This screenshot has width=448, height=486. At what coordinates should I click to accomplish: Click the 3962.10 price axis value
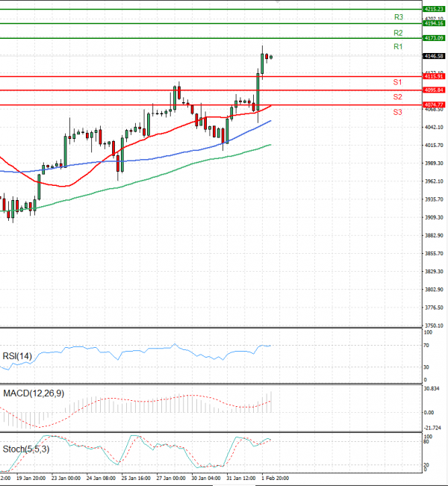[434, 181]
